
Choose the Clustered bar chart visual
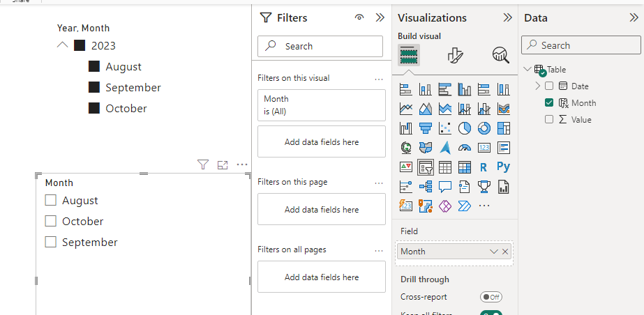[x=445, y=89]
